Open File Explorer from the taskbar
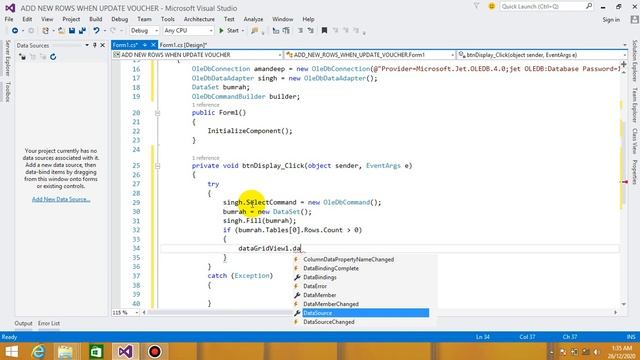This screenshot has height=360, width=640. click(x=65, y=351)
